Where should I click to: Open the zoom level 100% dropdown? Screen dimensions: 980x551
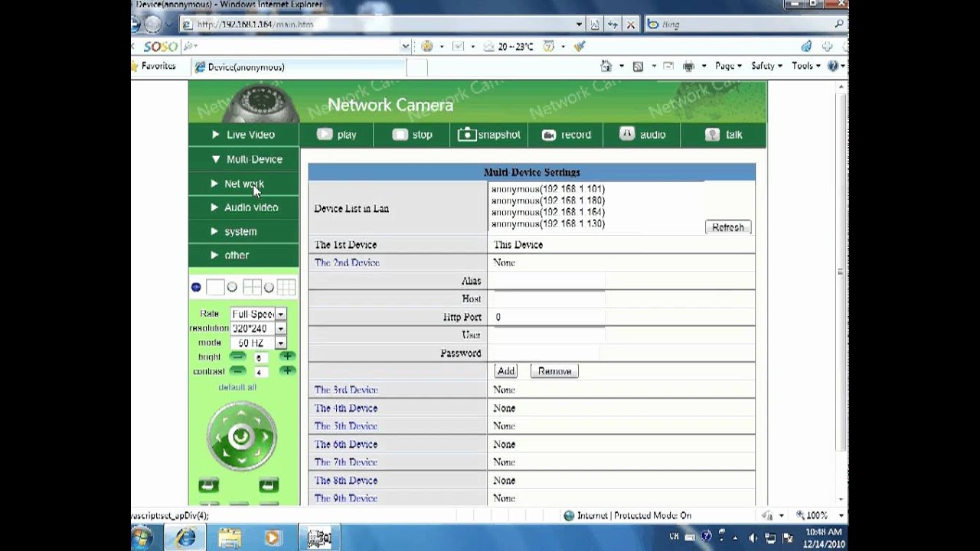[841, 516]
